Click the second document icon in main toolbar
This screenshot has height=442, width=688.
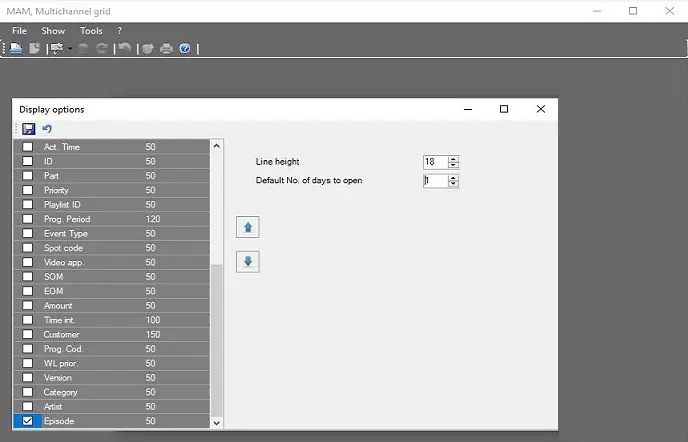35,48
